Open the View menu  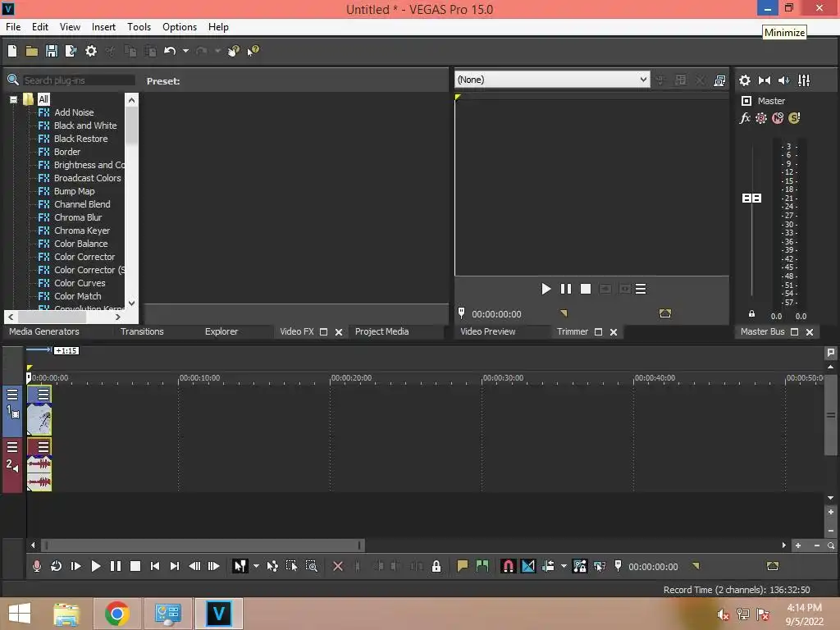[70, 27]
